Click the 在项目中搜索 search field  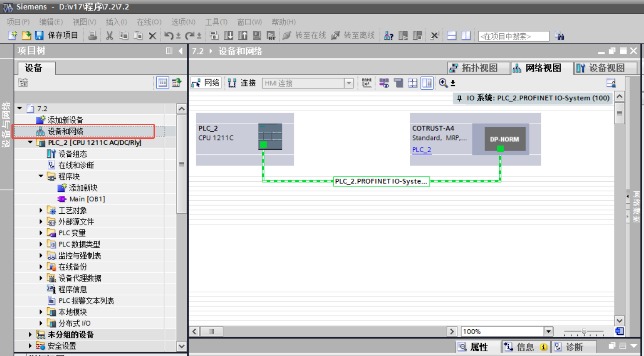(x=514, y=36)
